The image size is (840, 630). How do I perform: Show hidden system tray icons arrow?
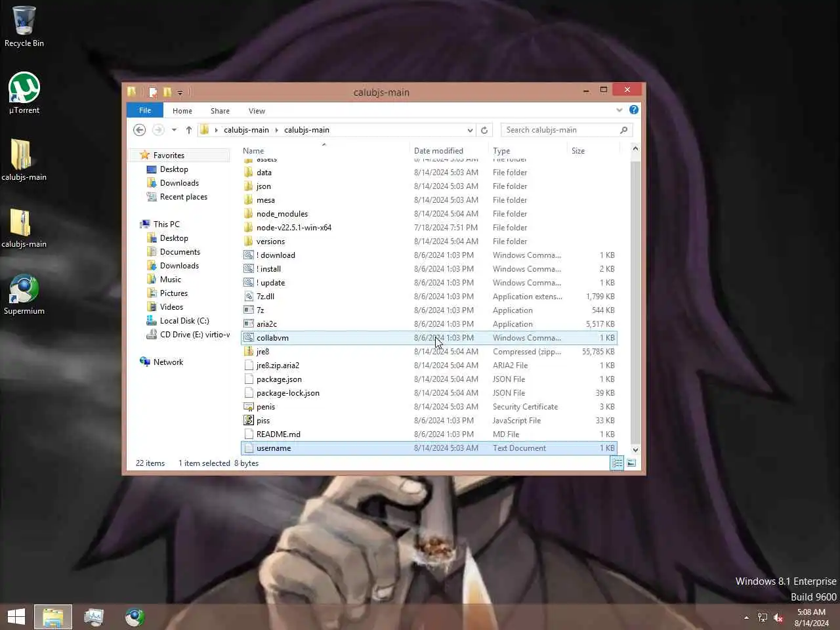pyautogui.click(x=746, y=618)
